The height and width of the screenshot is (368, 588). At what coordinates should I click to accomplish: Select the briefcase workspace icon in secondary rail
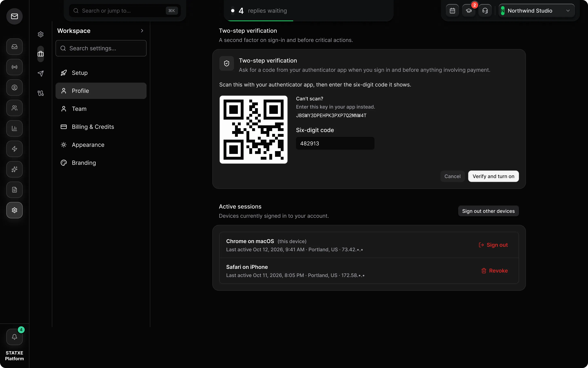pos(41,54)
